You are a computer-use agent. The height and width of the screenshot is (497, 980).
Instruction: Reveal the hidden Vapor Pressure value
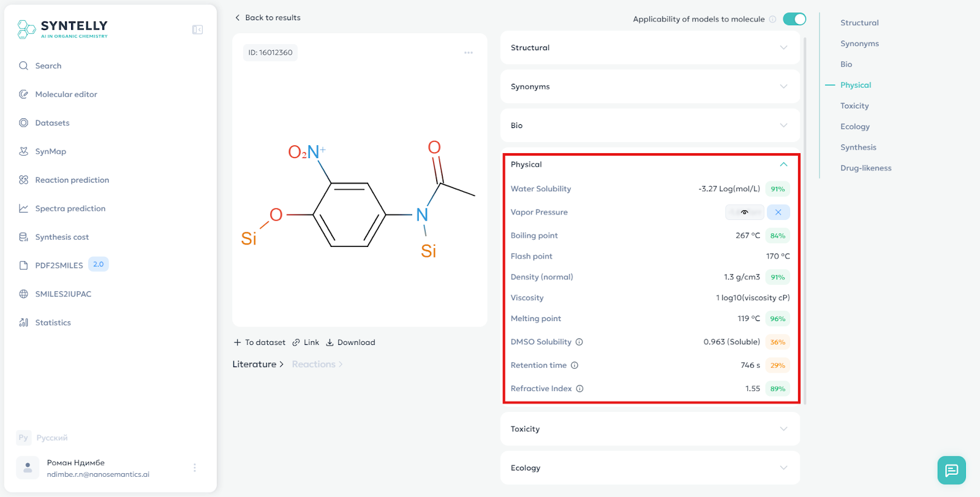tap(744, 212)
